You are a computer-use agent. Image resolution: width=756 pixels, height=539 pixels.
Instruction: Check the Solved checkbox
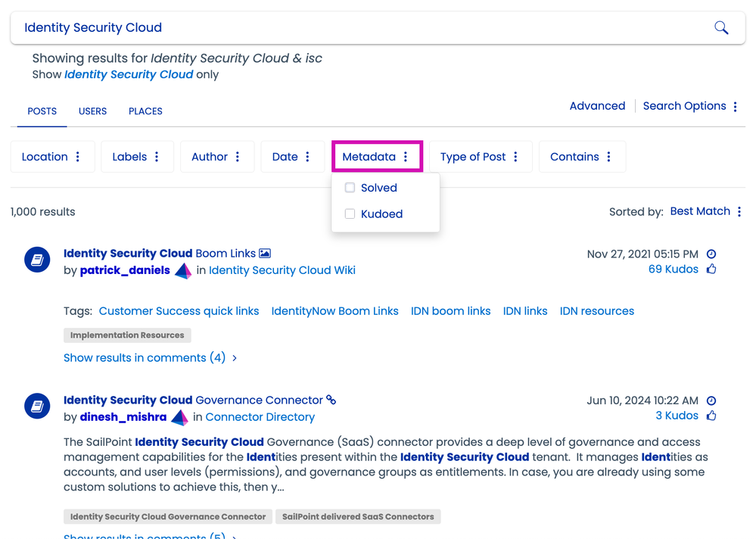click(350, 188)
